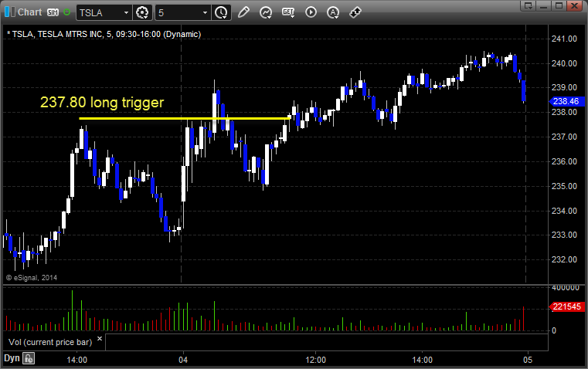Click the Vol (current price bar) label
This screenshot has height=369, width=588.
50,342
